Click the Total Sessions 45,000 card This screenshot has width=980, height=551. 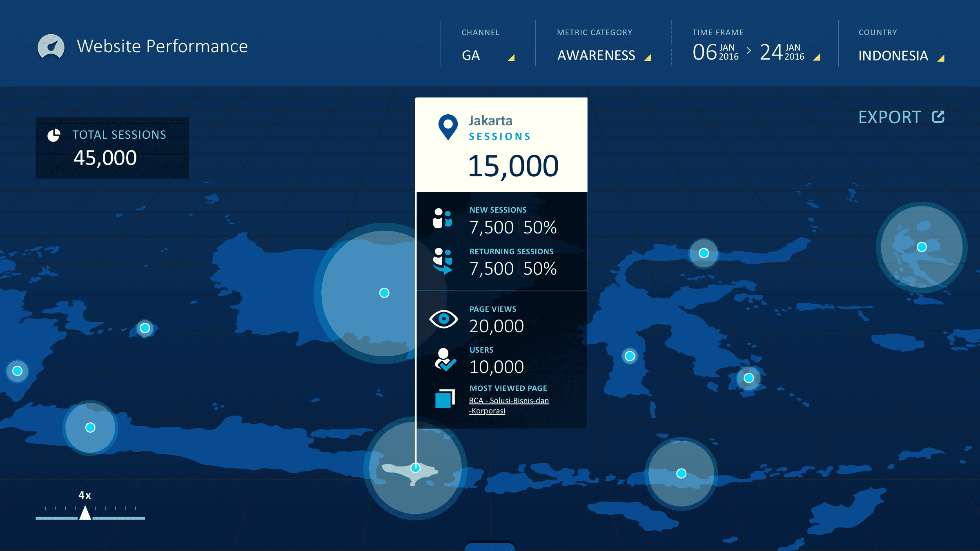[x=112, y=148]
